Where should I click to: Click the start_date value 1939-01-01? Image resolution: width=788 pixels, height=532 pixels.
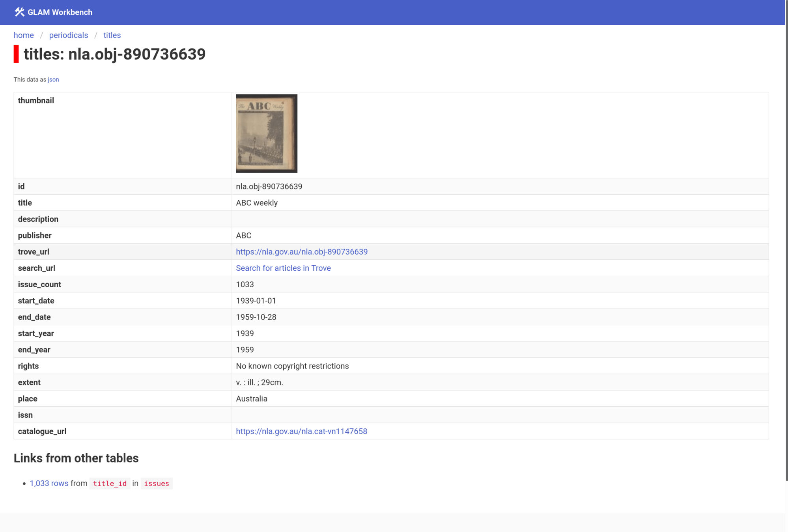click(x=256, y=301)
